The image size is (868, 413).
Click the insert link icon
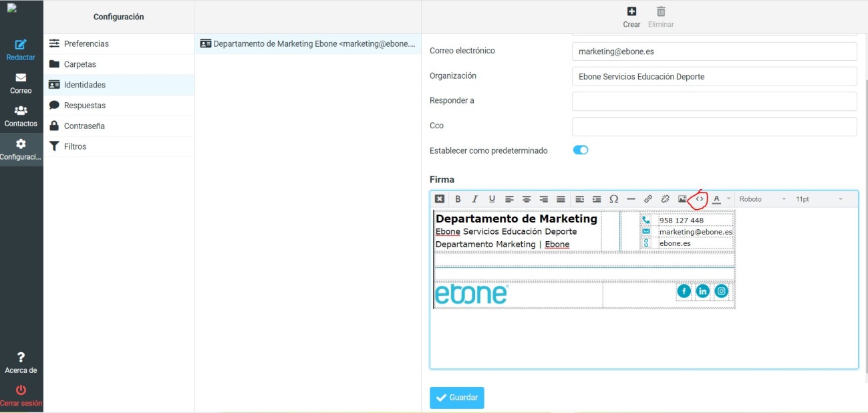[x=648, y=199]
